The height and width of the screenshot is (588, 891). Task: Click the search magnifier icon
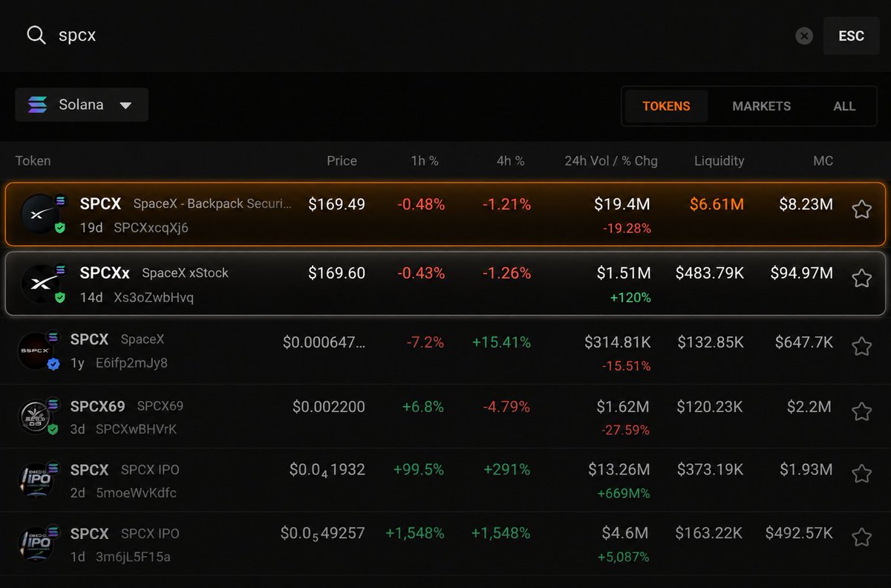tap(36, 35)
